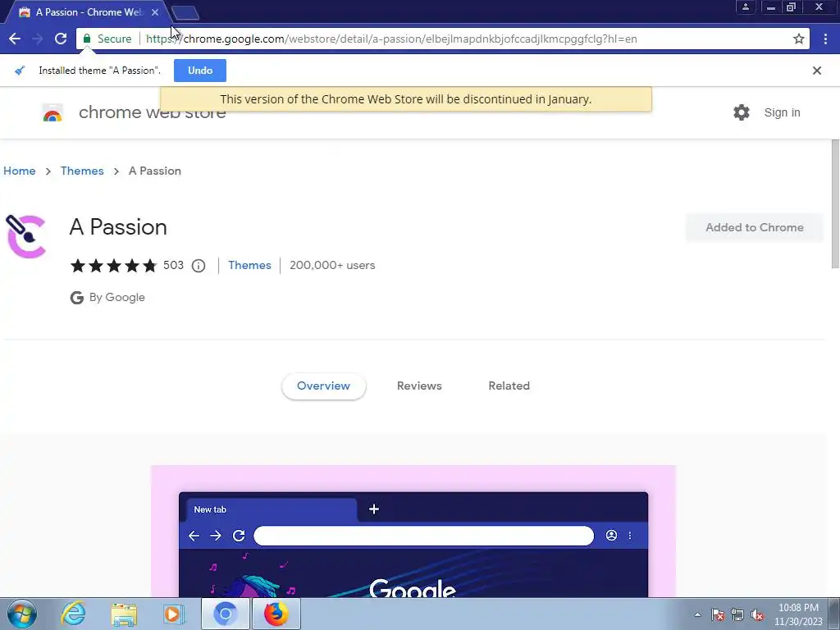Viewport: 840px width, 630px height.
Task: Click the green Secure padlock icon
Action: (87, 39)
